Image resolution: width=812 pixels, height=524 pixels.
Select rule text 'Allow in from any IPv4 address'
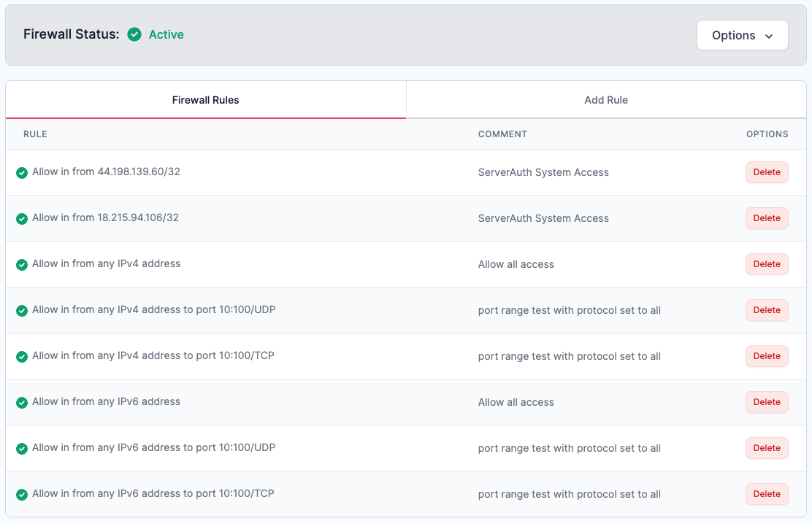[x=106, y=263]
